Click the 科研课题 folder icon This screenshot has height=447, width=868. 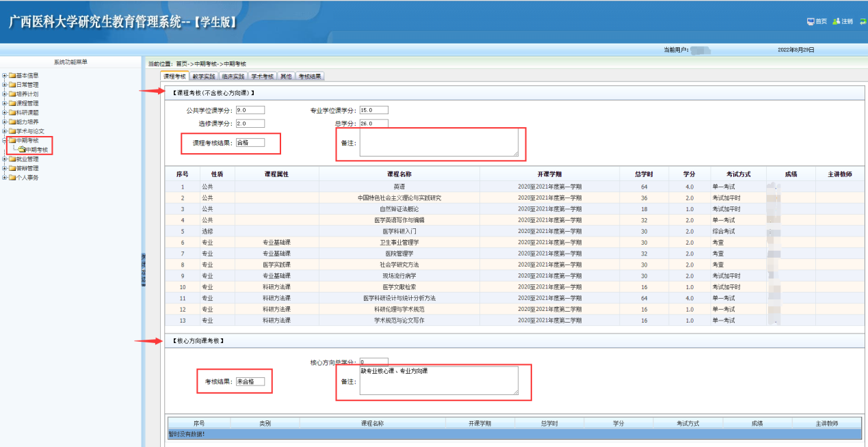click(x=12, y=112)
